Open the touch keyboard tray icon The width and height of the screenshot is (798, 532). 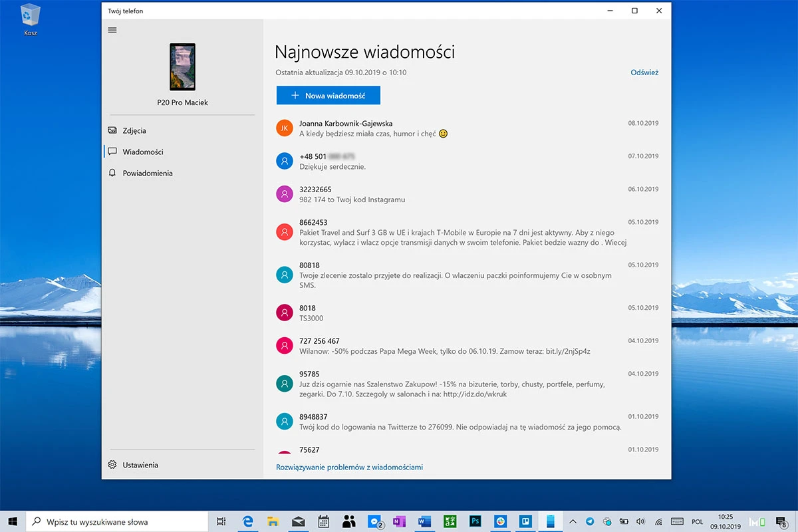[677, 521]
